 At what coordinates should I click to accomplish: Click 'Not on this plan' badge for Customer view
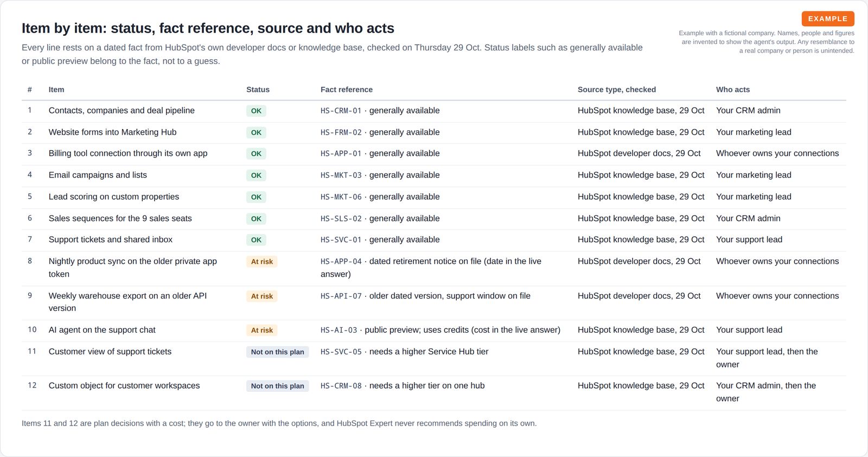[278, 352]
